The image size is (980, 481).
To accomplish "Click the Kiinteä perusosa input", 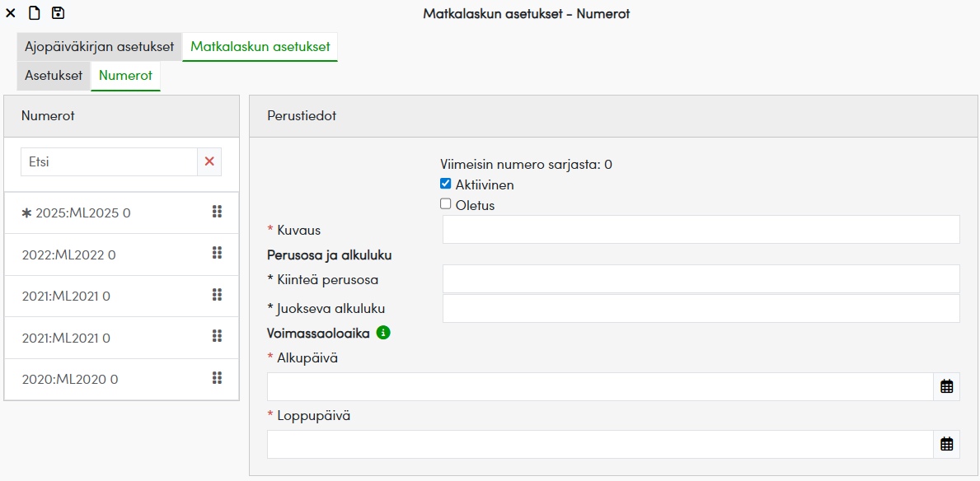I will (701, 279).
